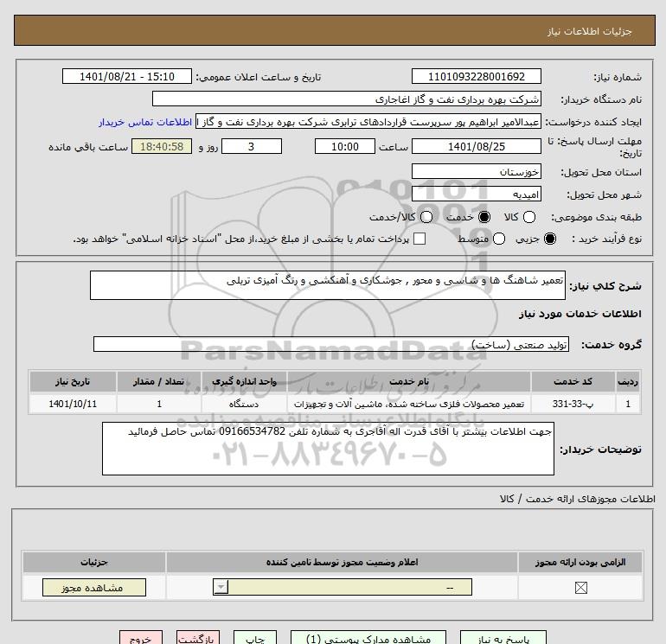Click the پاسخ به نیاز button
Viewport: 666px width, 644px height.
[x=503, y=638]
